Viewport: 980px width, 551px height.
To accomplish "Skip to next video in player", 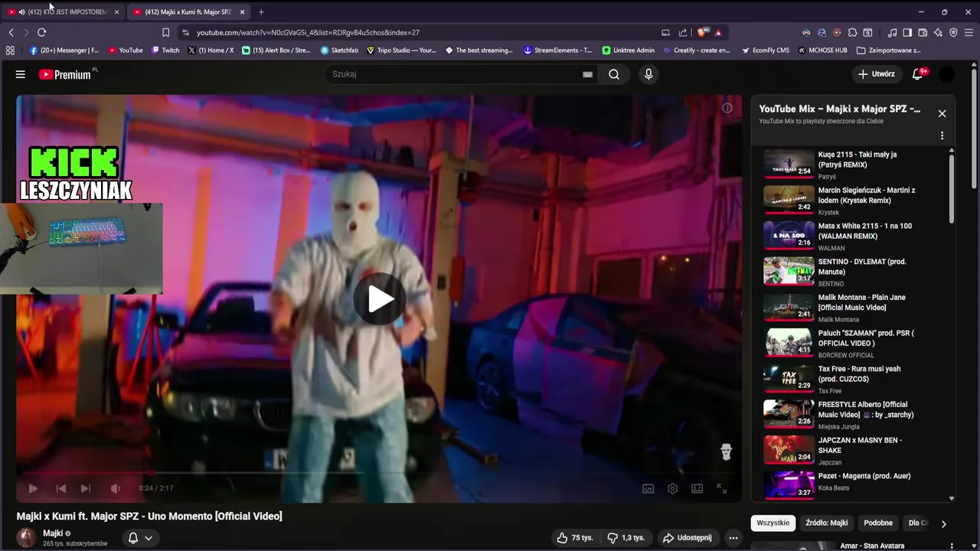I will coord(86,488).
